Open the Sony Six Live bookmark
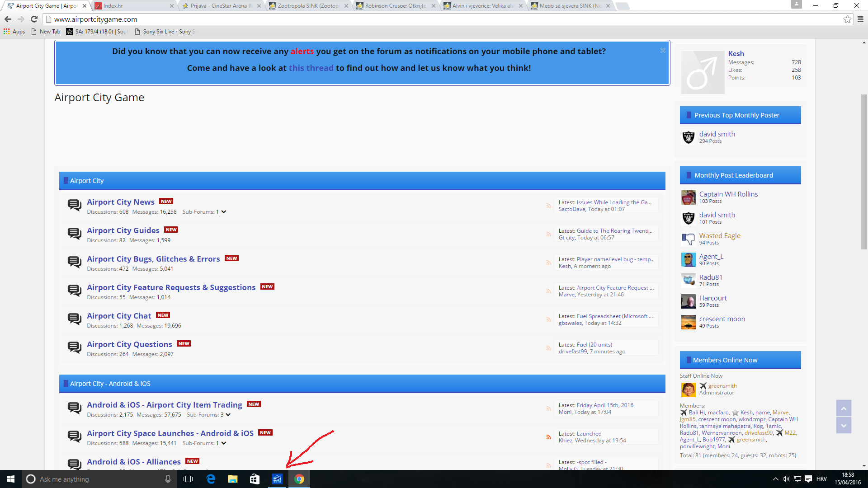The height and width of the screenshot is (488, 868). (x=165, y=32)
